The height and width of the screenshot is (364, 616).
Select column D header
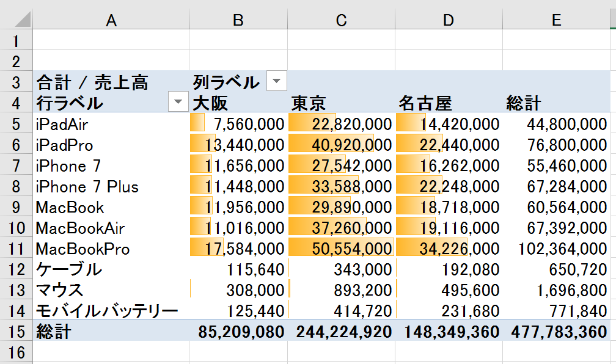[449, 20]
